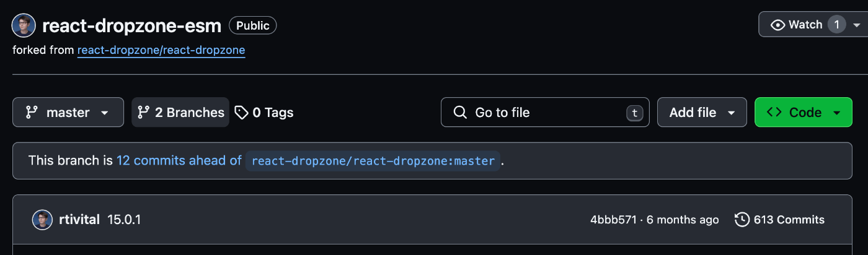The image size is (868, 255).
Task: Click the eye icon in Watch button
Action: click(x=777, y=25)
